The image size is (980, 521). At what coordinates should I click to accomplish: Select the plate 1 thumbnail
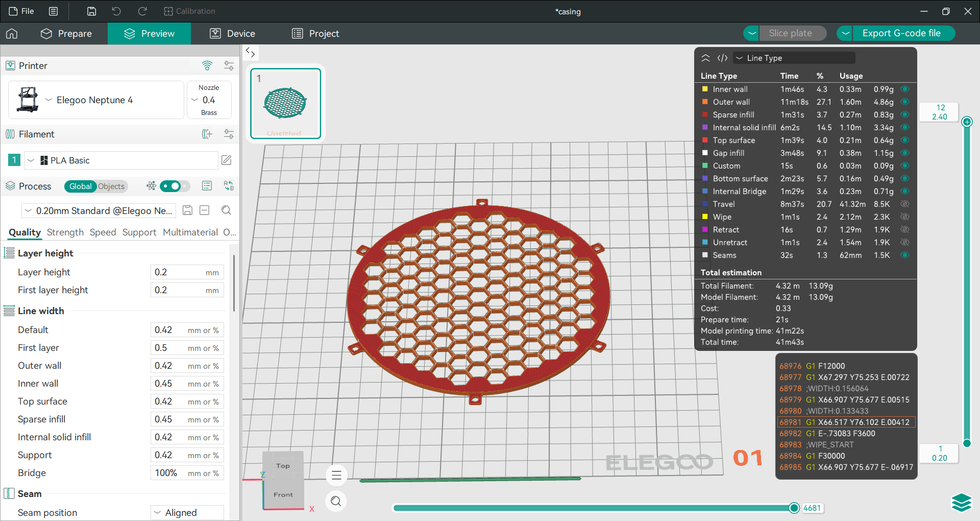click(285, 104)
